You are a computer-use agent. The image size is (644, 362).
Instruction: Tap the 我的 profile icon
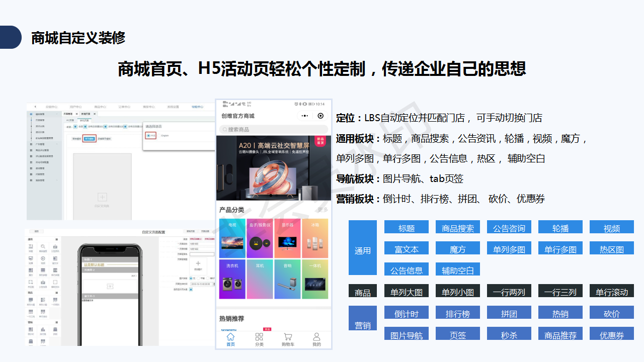pyautogui.click(x=316, y=339)
